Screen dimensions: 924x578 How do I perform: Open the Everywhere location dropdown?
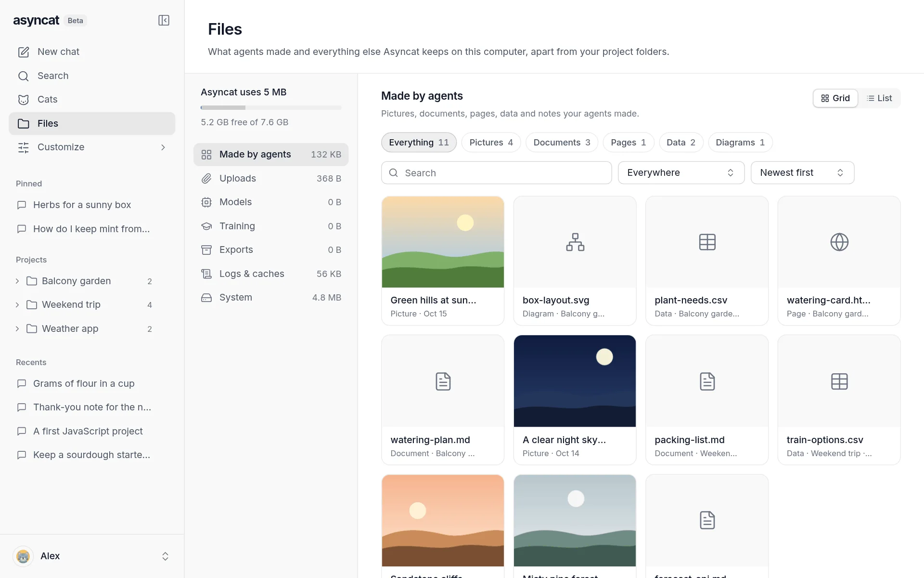[x=681, y=173]
